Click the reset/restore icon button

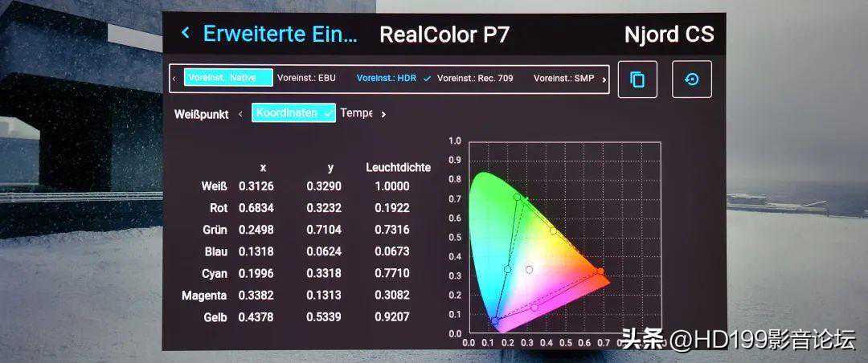[x=691, y=80]
